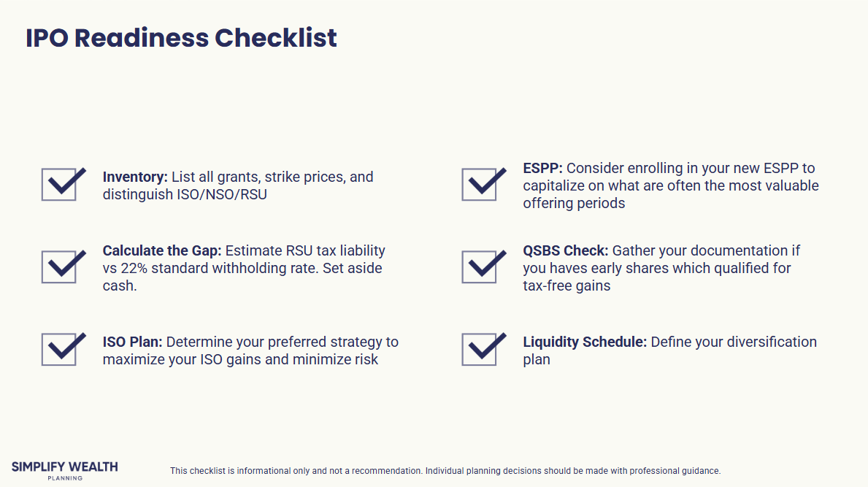Toggle the Liquidity Schedule checkbox
The width and height of the screenshot is (868, 487).
(479, 350)
